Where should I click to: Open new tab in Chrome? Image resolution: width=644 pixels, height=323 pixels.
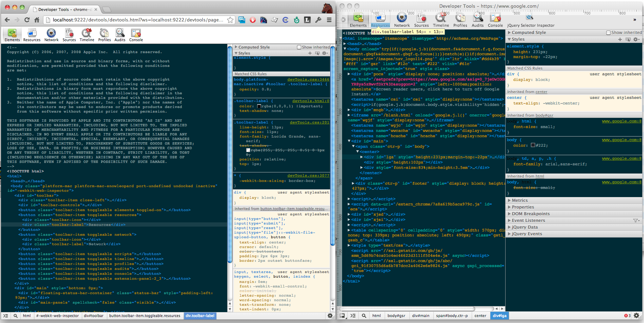point(107,9)
